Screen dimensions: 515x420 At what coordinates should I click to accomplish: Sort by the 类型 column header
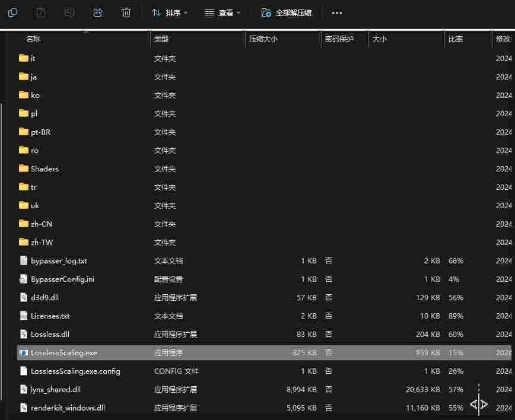(161, 39)
